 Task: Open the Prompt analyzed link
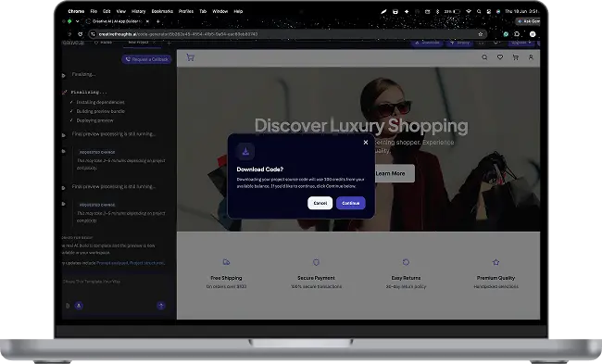[x=112, y=263]
